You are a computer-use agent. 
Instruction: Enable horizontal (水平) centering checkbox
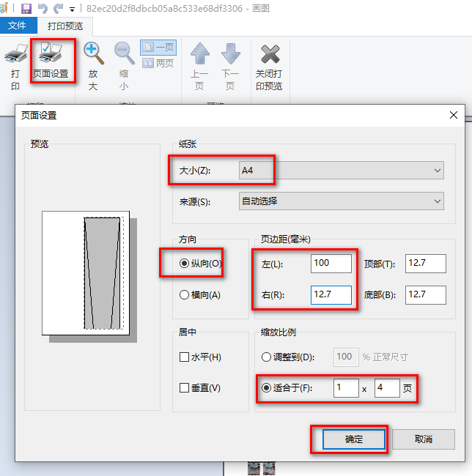click(185, 357)
